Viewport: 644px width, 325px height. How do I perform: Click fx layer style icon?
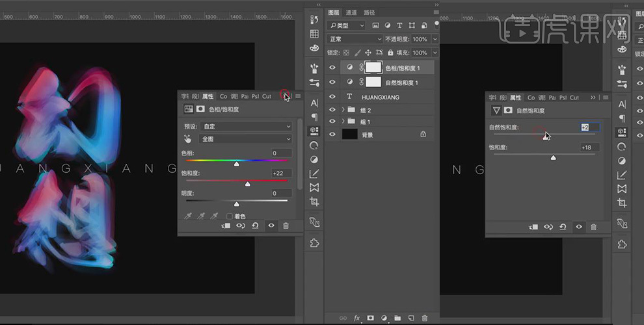[x=357, y=318]
